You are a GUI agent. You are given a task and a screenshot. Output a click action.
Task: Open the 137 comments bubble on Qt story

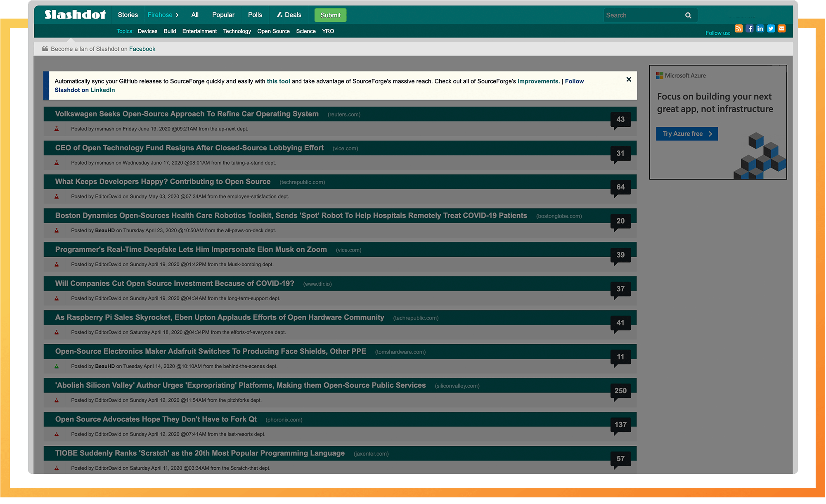pyautogui.click(x=620, y=425)
